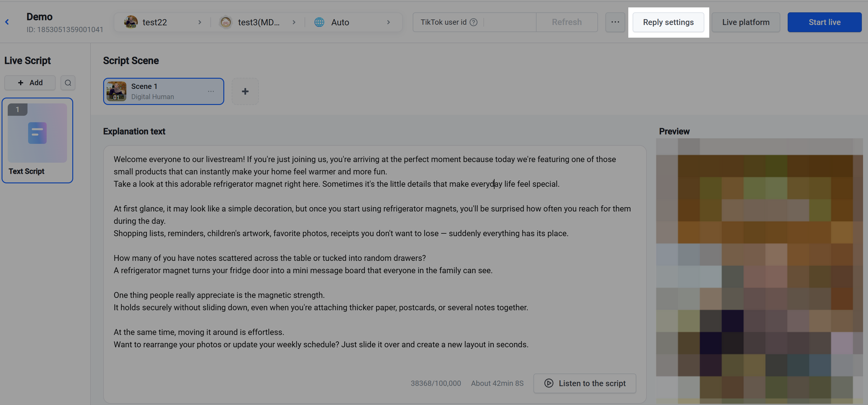This screenshot has width=868, height=405.
Task: Expand the test22 digital human selector
Action: (162, 22)
